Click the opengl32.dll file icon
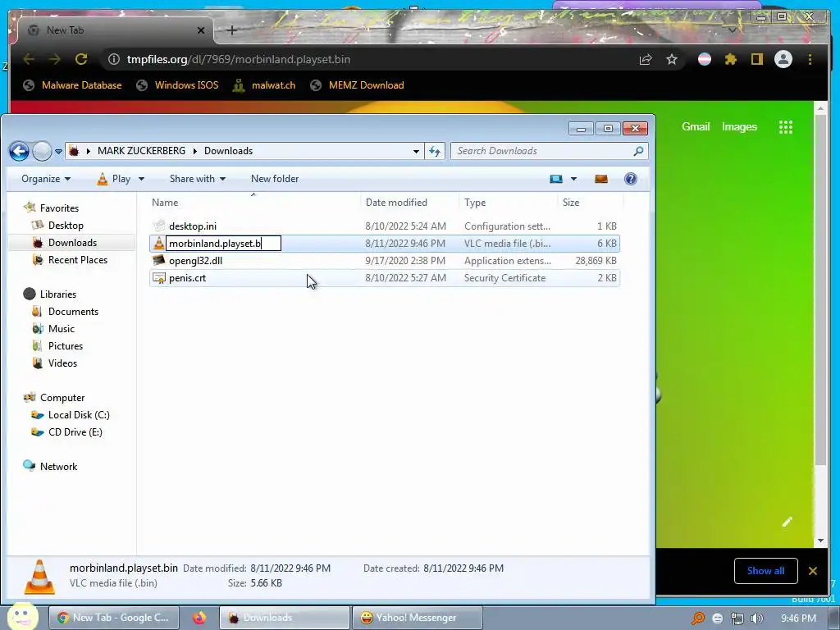The height and width of the screenshot is (630, 840). click(x=158, y=260)
